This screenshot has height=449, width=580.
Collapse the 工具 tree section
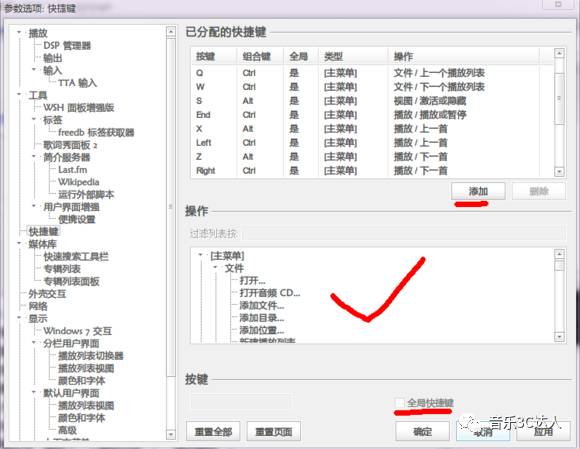19,95
